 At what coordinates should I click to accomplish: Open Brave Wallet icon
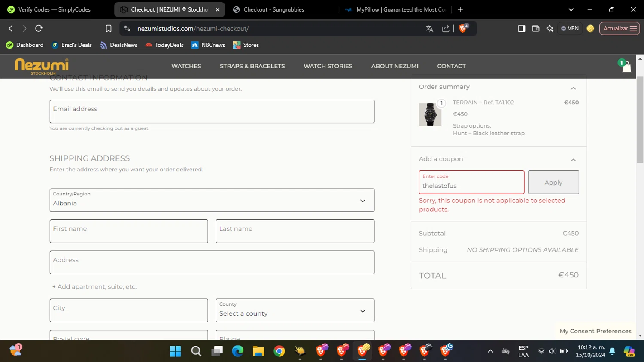[x=535, y=28]
